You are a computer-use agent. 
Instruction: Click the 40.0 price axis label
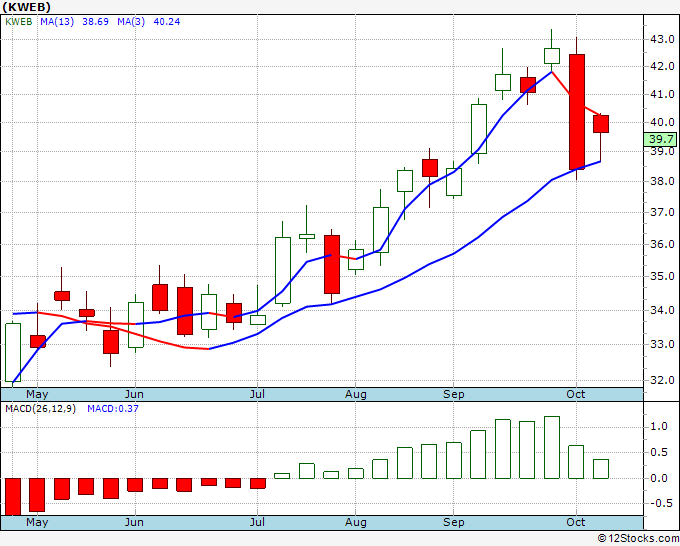[x=662, y=122]
